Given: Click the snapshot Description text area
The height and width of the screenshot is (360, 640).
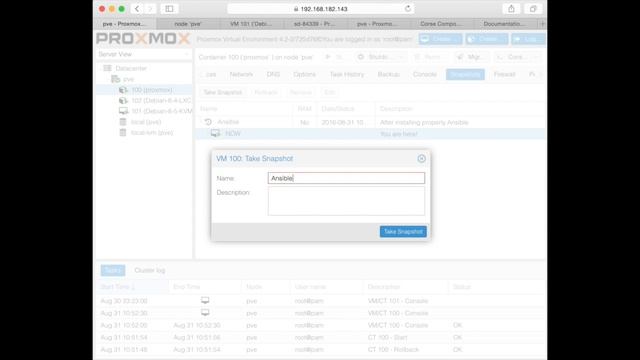Looking at the screenshot, I should point(346,201).
